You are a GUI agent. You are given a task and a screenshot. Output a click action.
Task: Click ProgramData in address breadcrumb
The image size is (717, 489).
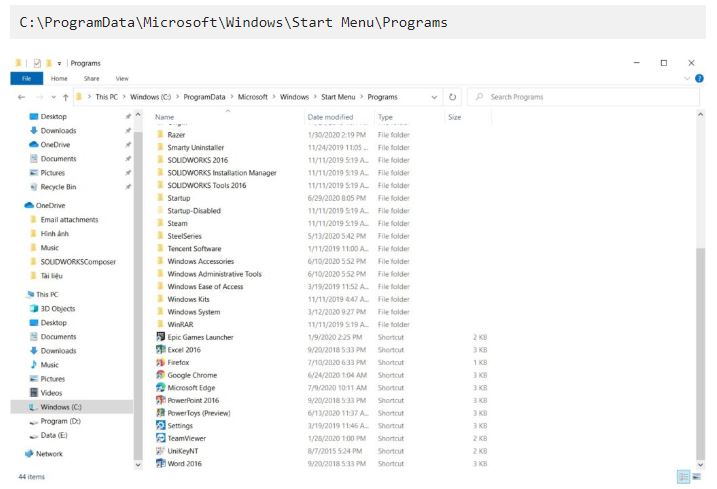coord(204,97)
